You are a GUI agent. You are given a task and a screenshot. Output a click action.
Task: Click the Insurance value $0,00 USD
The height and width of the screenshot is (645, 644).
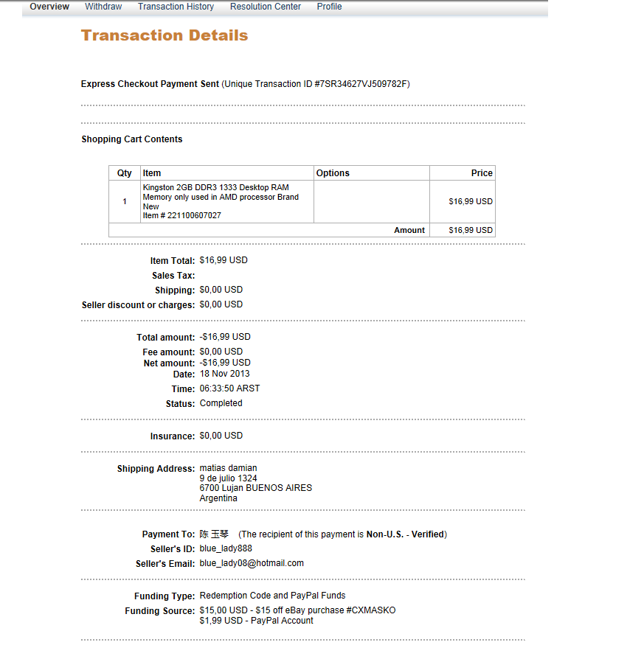pyautogui.click(x=221, y=436)
